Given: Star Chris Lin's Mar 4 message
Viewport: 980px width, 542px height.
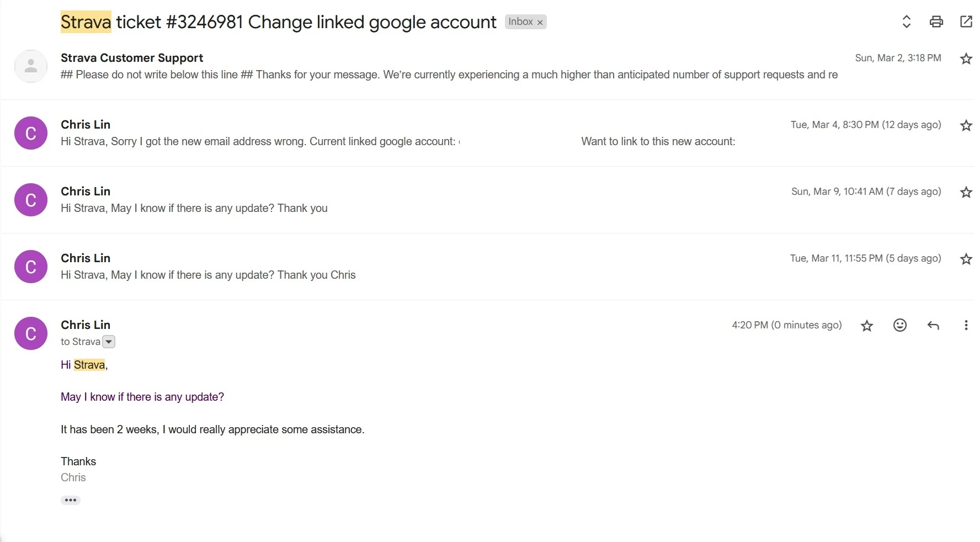Looking at the screenshot, I should (x=966, y=125).
